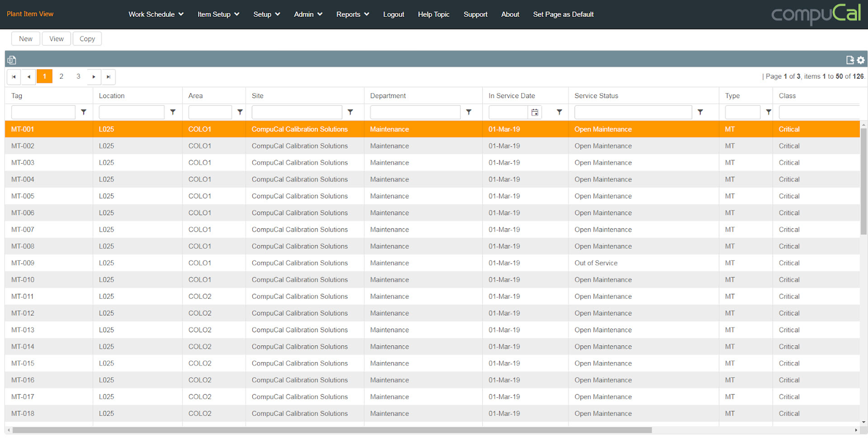Focus the Service Status filter input
Image resolution: width=868 pixels, height=438 pixels.
(633, 112)
